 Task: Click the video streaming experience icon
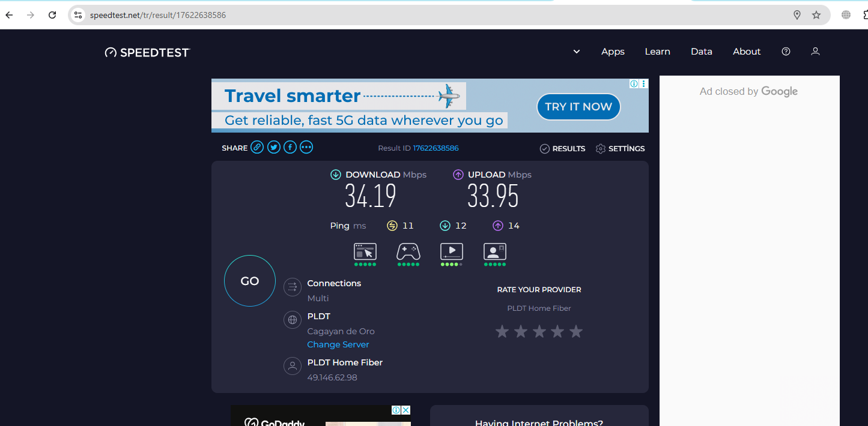[x=452, y=251]
